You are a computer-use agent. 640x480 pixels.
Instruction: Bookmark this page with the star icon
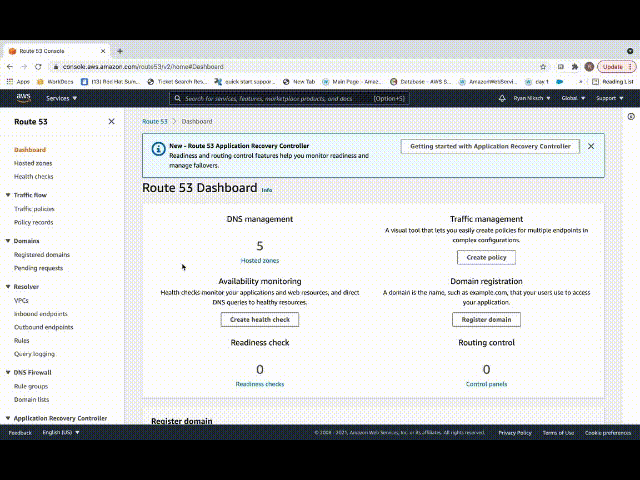point(543,67)
